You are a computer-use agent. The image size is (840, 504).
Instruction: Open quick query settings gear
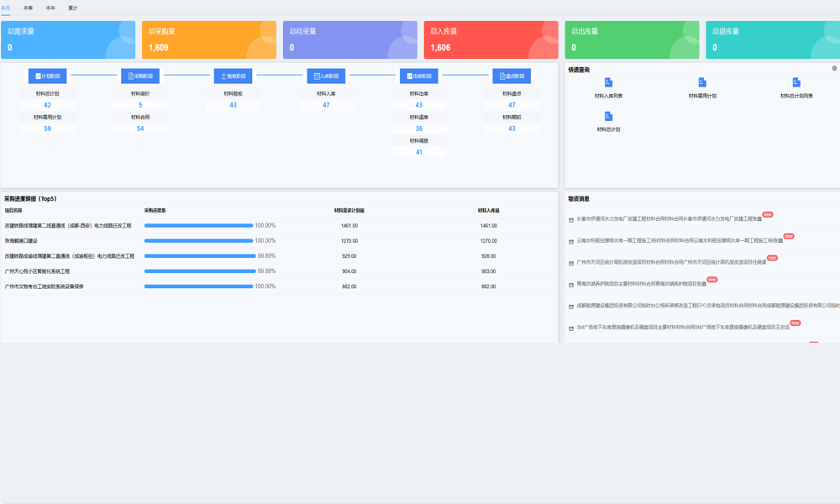click(834, 69)
